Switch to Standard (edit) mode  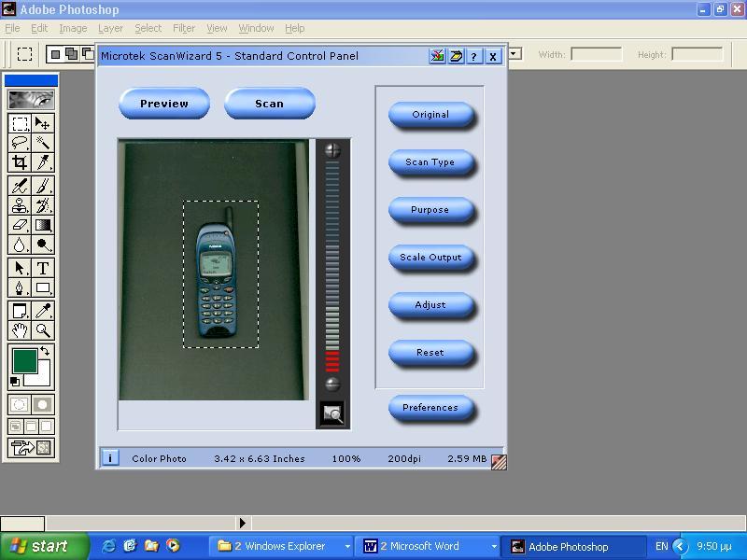click(x=20, y=405)
